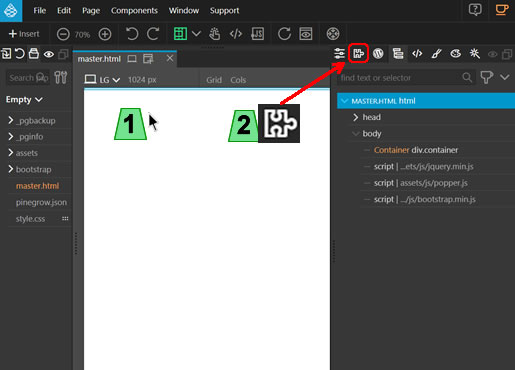
Task: Open the element code panel icon
Action: tap(417, 54)
